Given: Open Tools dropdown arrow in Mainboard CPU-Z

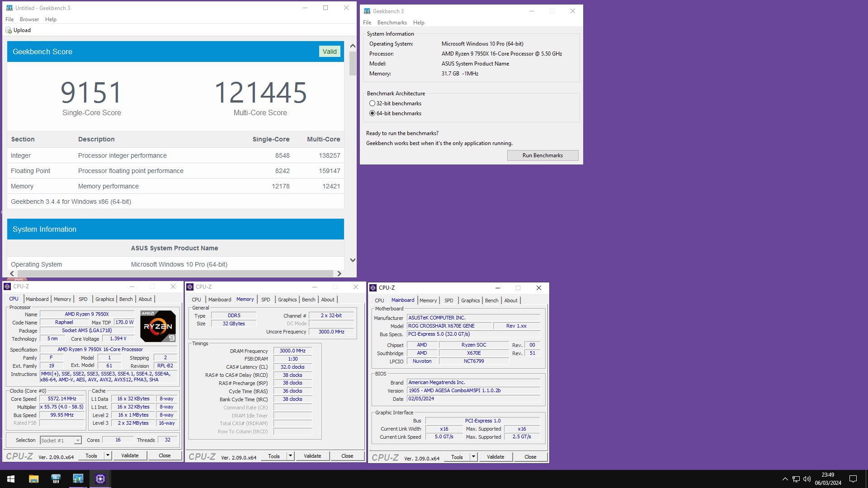Looking at the screenshot, I should [x=473, y=457].
